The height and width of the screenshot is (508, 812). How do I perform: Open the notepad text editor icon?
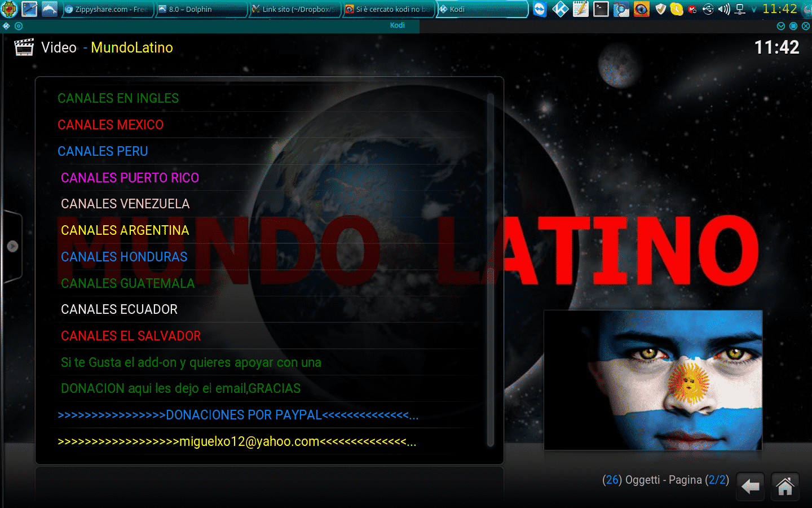[580, 9]
